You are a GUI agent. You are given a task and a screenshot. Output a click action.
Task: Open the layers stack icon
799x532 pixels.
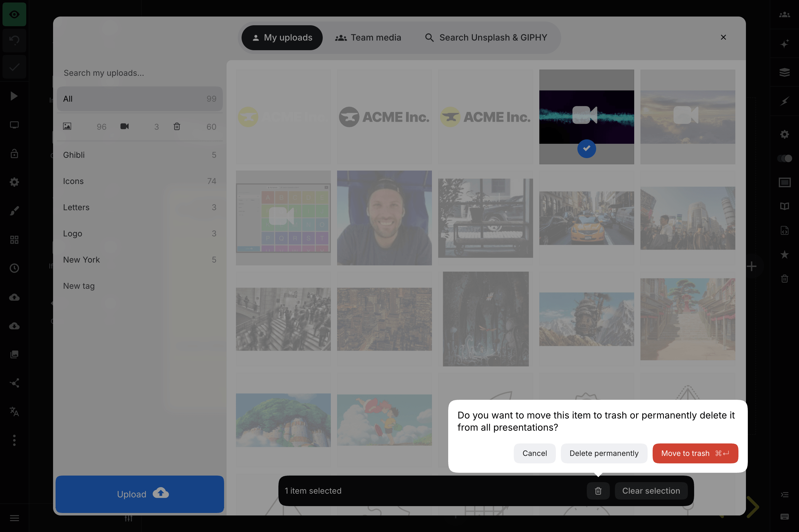[x=784, y=72]
